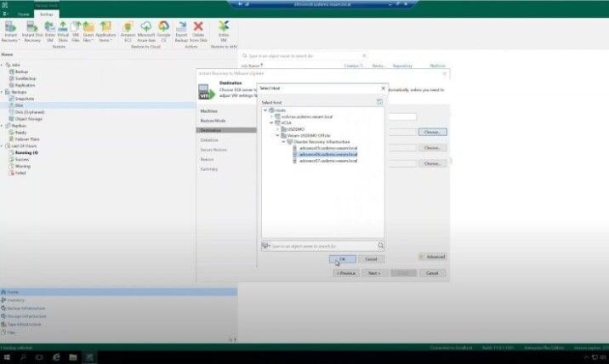Close the Select Host dialog
This screenshot has height=364, width=609.
[x=383, y=88]
